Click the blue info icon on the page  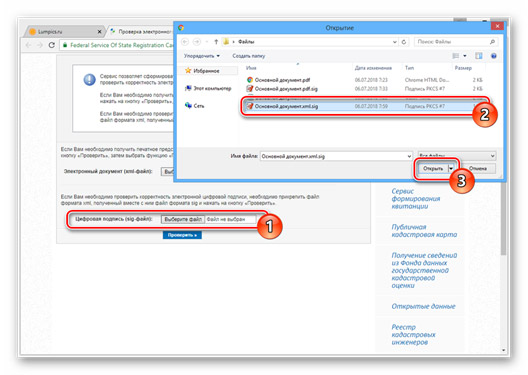90,80
